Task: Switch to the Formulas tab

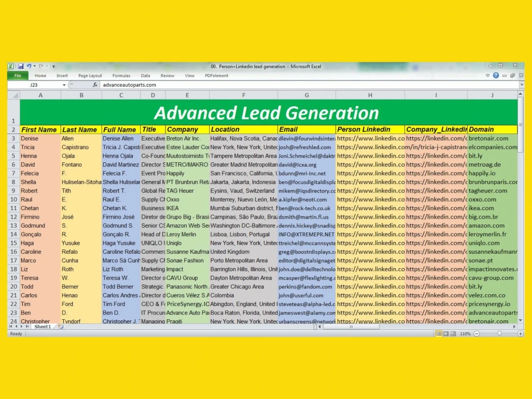Action: coord(121,76)
